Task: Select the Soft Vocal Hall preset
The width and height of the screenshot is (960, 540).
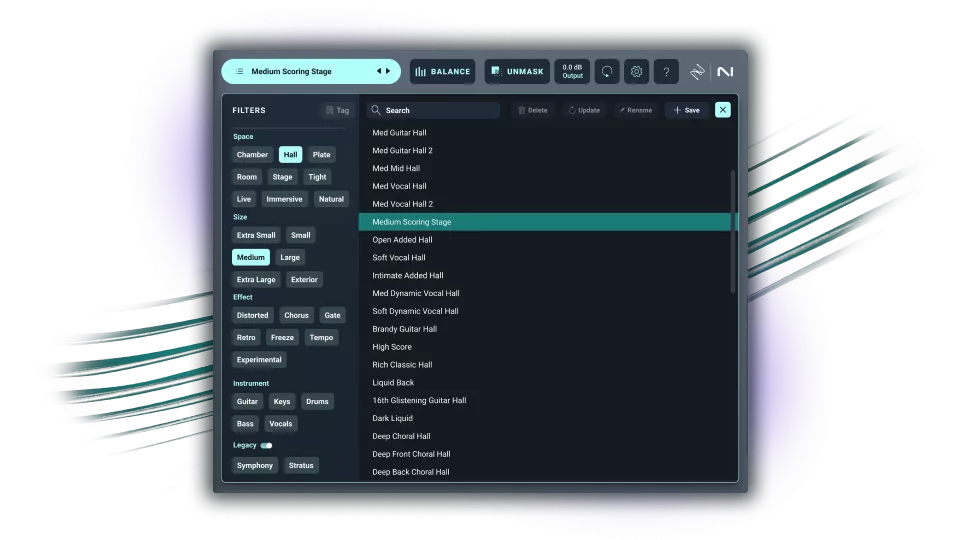Action: coord(545,258)
